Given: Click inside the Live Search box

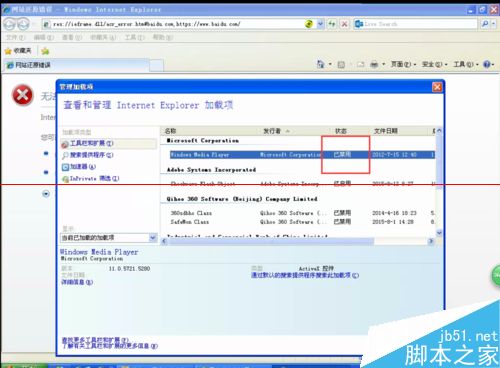Looking at the screenshot, I should pyautogui.click(x=420, y=24).
